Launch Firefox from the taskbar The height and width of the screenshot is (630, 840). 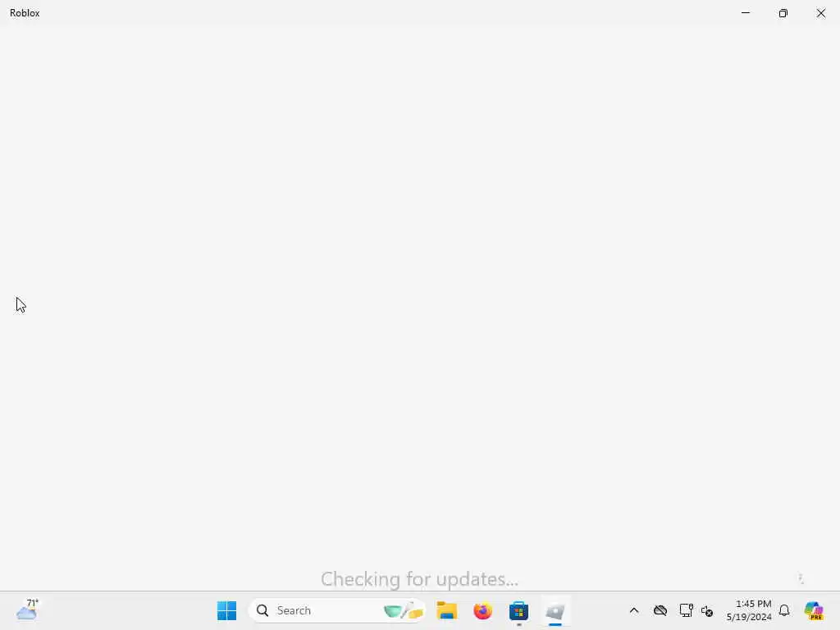click(482, 610)
